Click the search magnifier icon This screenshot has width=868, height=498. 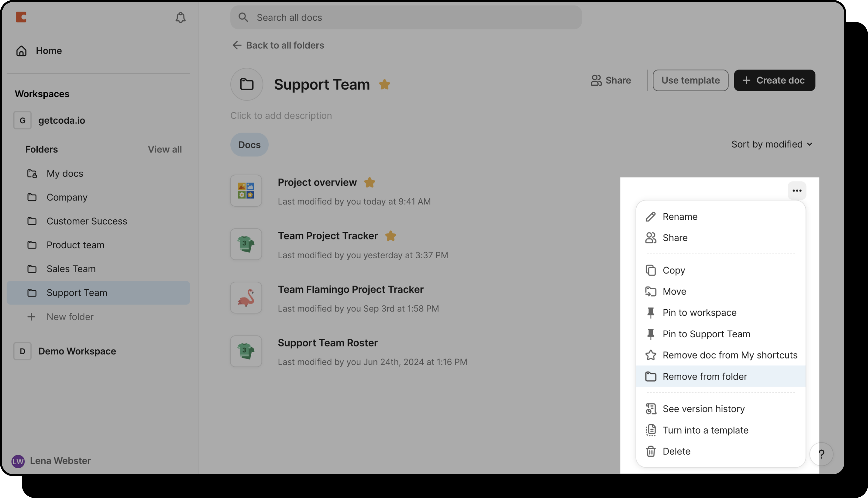click(x=243, y=18)
